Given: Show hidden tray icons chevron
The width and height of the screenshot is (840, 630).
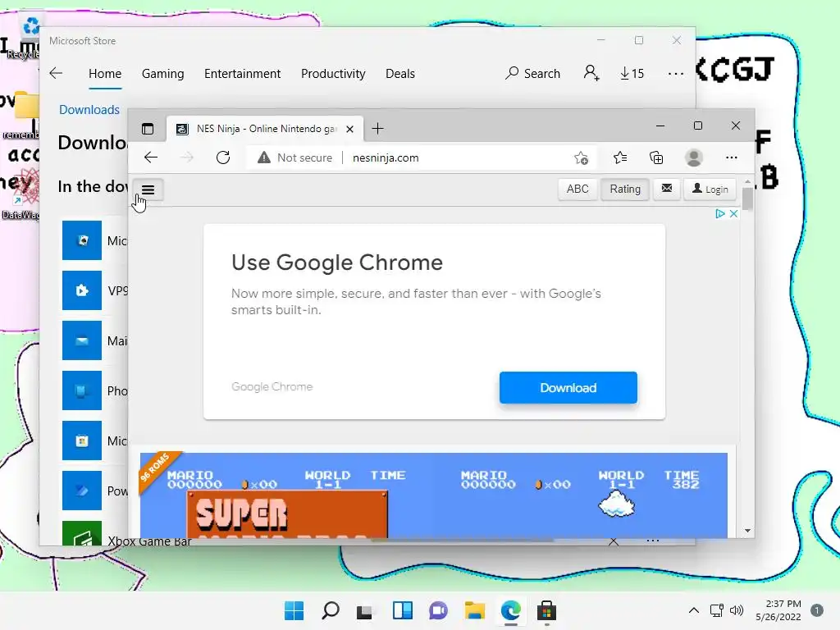Looking at the screenshot, I should click(x=694, y=610).
